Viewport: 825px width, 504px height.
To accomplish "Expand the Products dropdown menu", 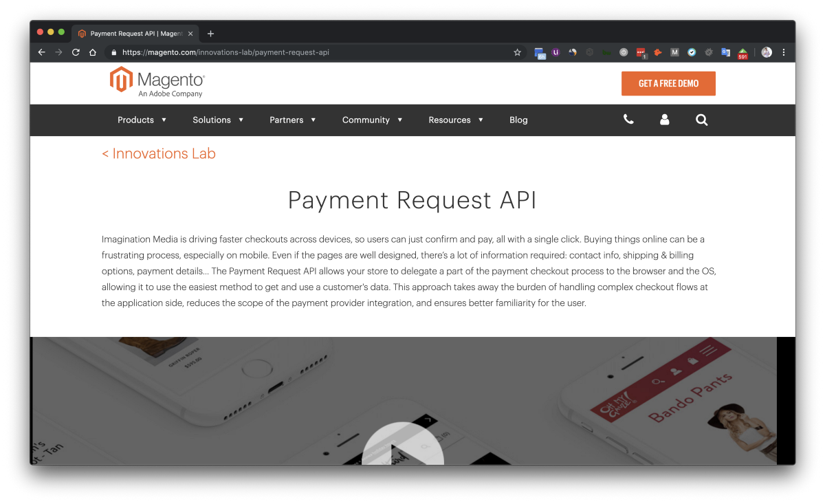I will tap(142, 120).
